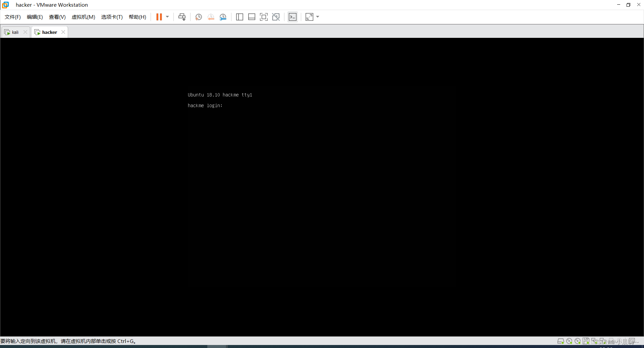Image resolution: width=644 pixels, height=348 pixels.
Task: Expand the stretch guest dropdown arrow
Action: [318, 17]
